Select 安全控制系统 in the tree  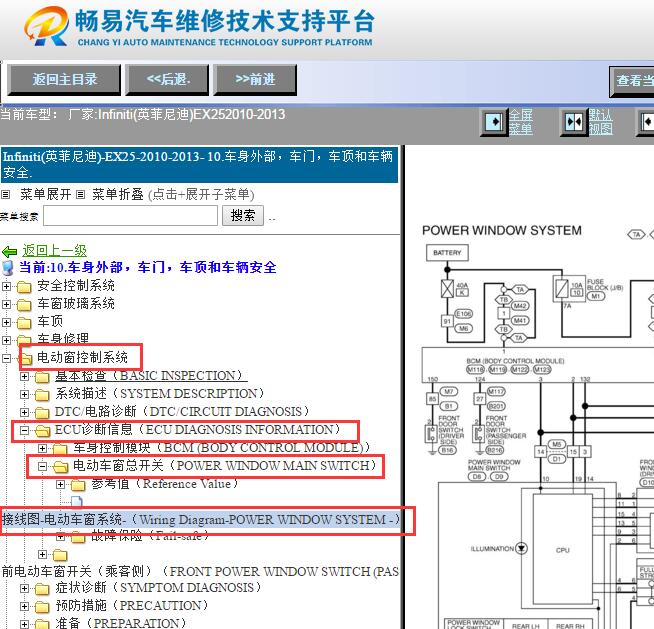[76, 286]
